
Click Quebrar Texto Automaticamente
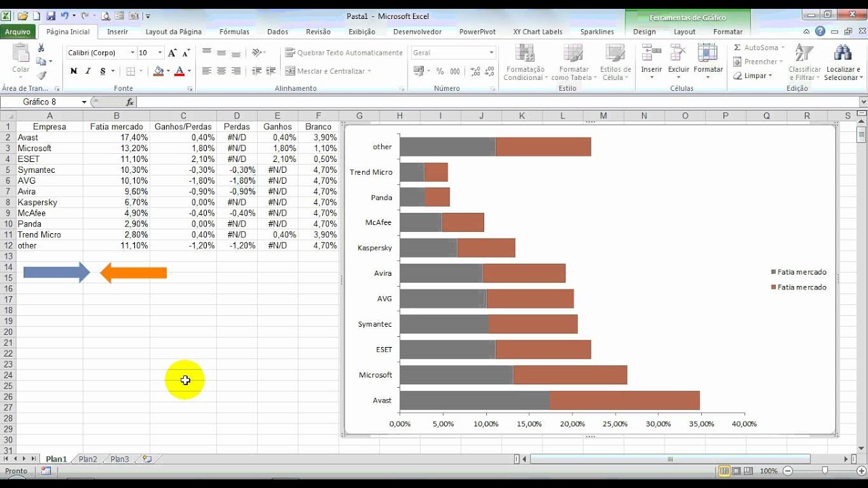pos(344,53)
